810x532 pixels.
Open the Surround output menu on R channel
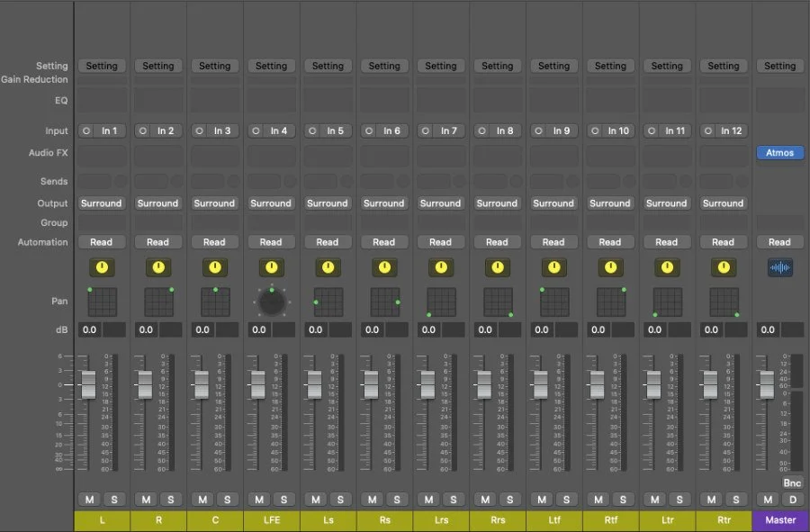pos(158,203)
